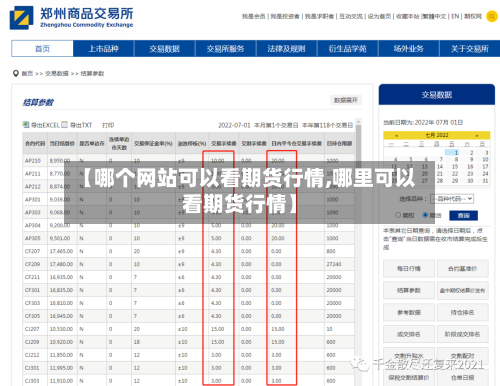The height and width of the screenshot is (386, 500).
Task: Open the 场外业务 menu
Action: point(408,49)
